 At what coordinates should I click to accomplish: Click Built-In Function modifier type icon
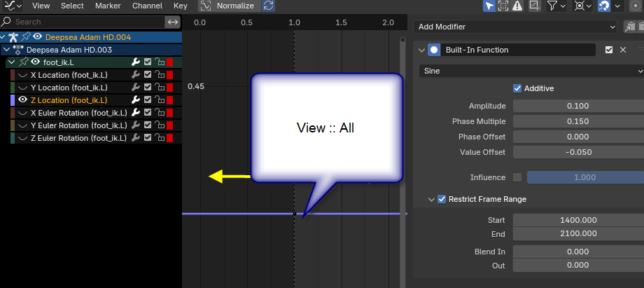click(x=434, y=50)
